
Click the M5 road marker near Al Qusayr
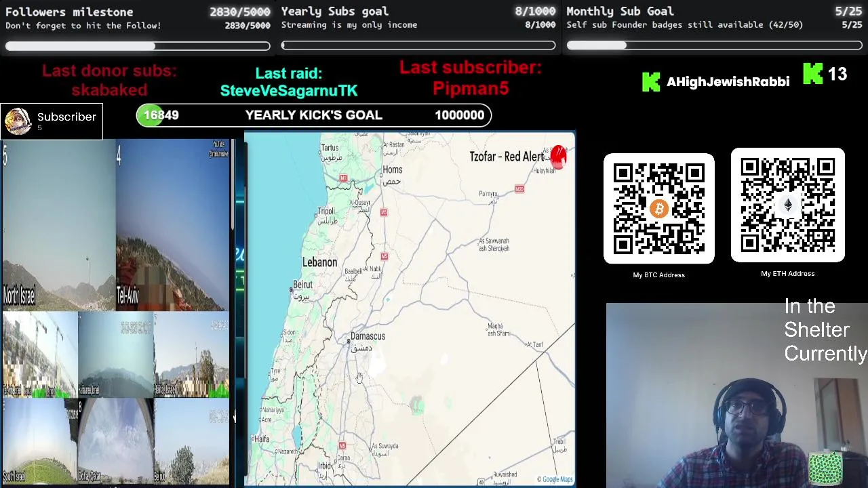point(384,212)
